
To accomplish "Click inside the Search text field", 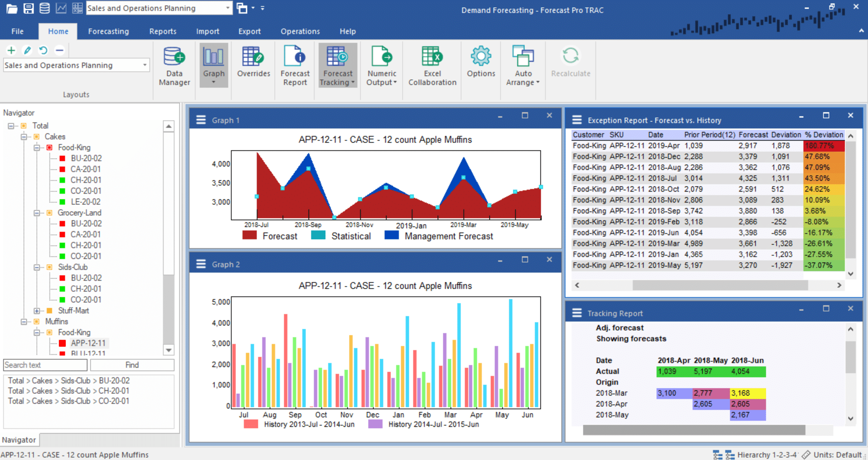I will click(x=44, y=365).
